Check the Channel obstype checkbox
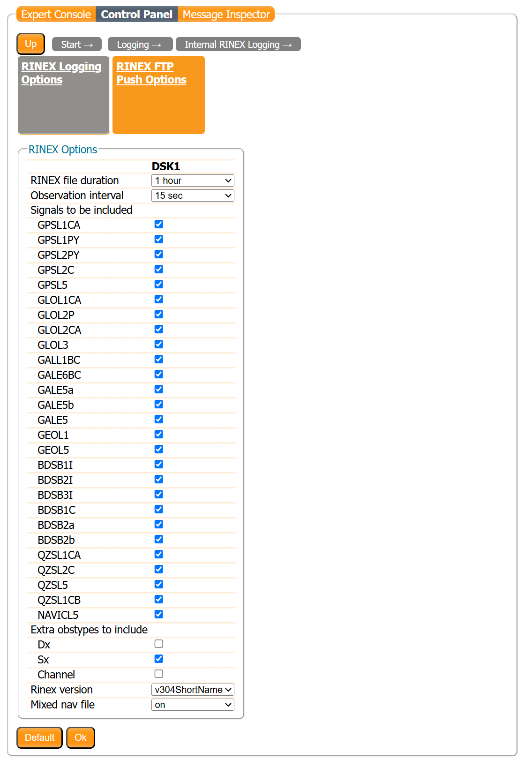Image resolution: width=532 pixels, height=760 pixels. 159,674
